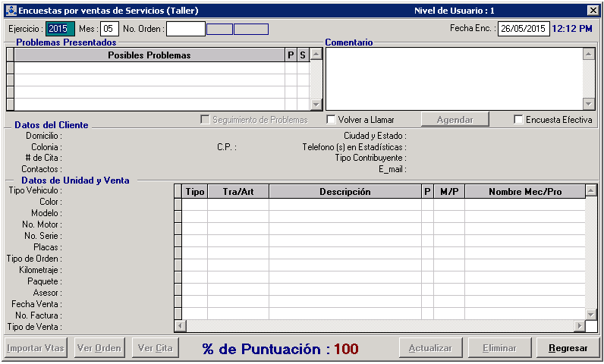This screenshot has height=364, width=604.
Task: Check the Encuesta Efectiva option
Action: click(x=518, y=120)
